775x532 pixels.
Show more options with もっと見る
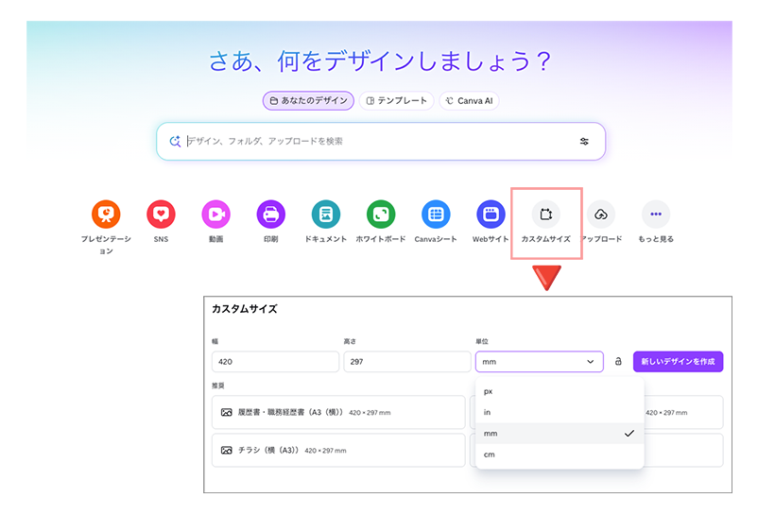656,215
